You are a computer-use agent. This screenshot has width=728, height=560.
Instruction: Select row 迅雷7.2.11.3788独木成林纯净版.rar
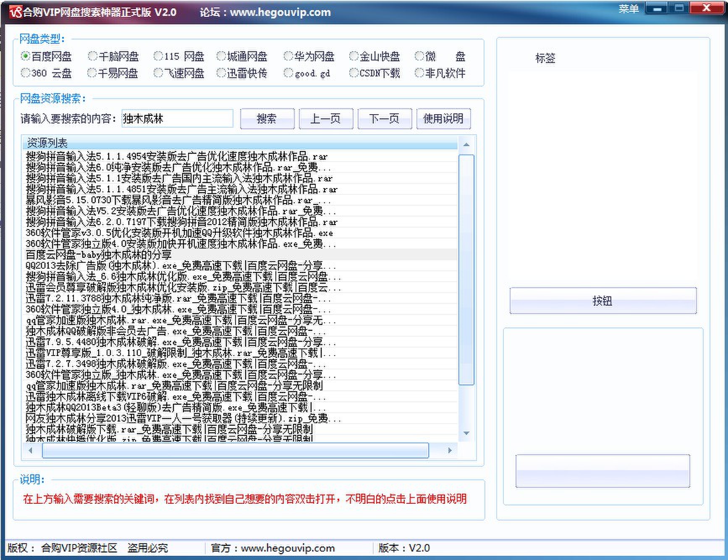point(240,298)
